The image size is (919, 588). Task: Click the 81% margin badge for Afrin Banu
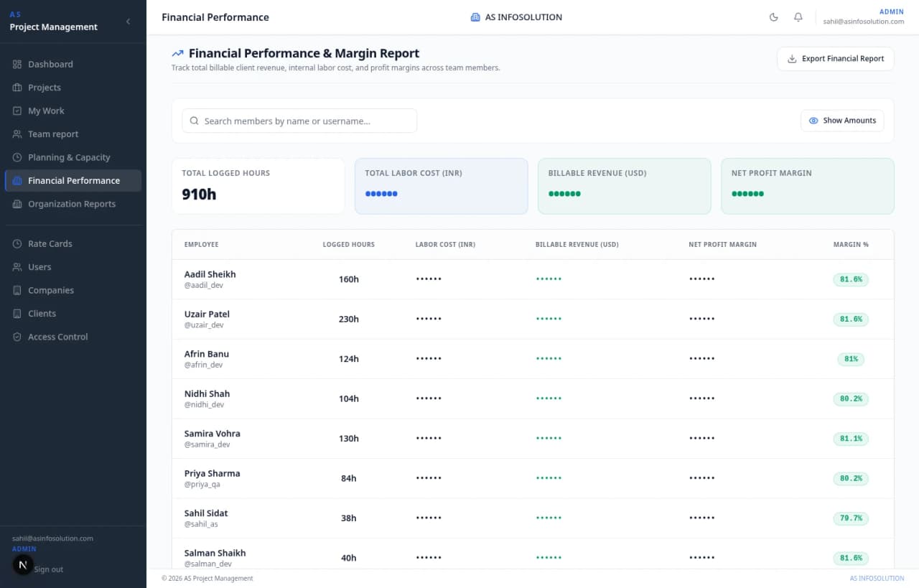point(851,358)
